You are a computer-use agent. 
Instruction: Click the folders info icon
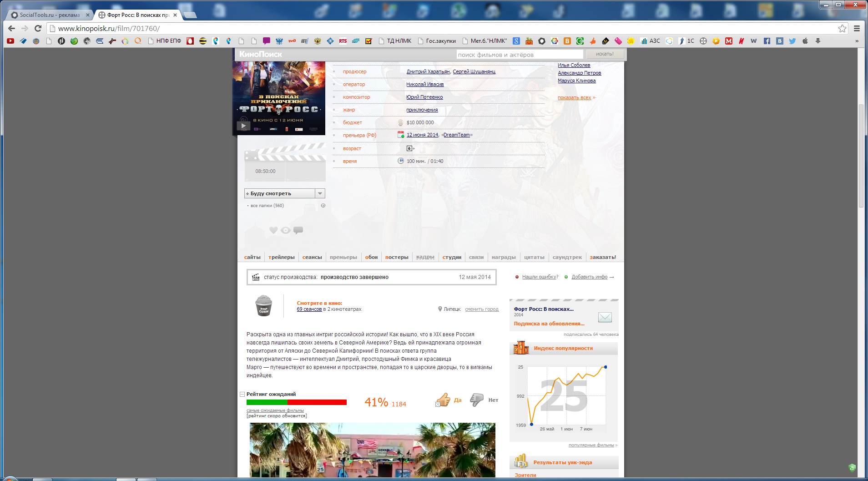coord(323,206)
